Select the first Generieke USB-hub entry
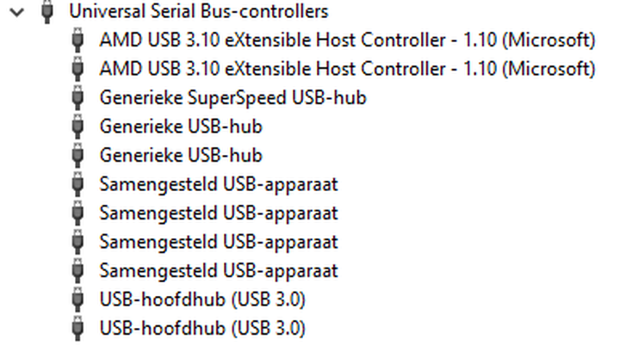The width and height of the screenshot is (644, 346). pyautogui.click(x=181, y=127)
